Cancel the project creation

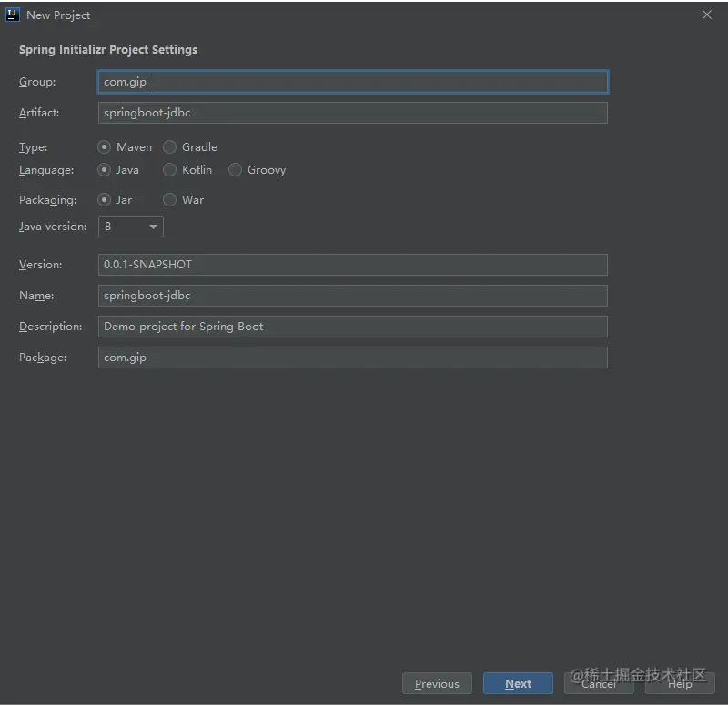point(599,683)
